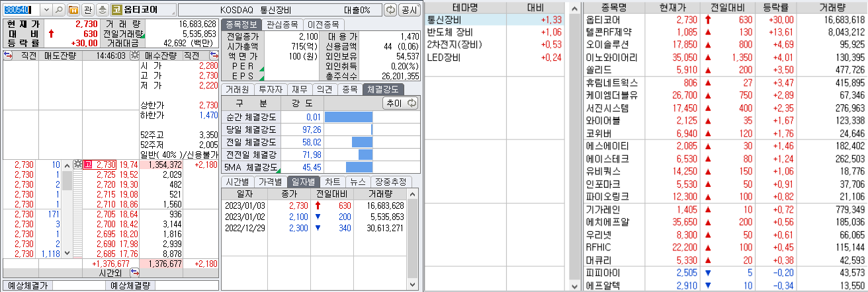Switch to the 차트 tab

[x=333, y=181]
